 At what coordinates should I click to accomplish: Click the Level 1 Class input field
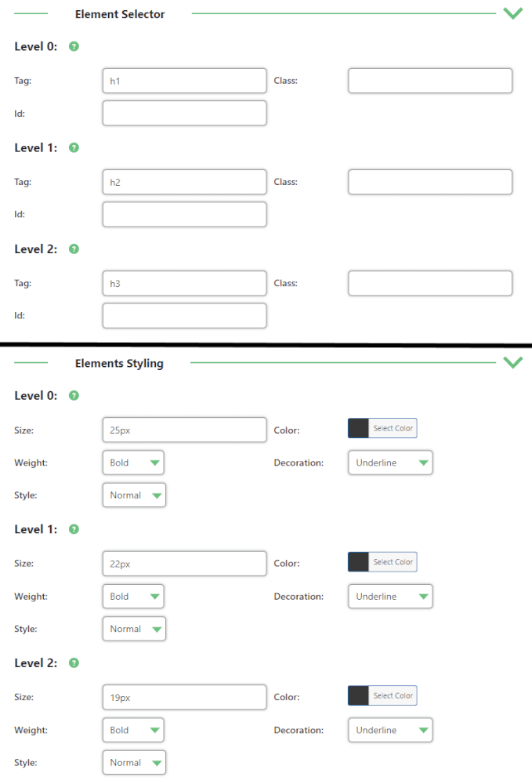pyautogui.click(x=430, y=182)
